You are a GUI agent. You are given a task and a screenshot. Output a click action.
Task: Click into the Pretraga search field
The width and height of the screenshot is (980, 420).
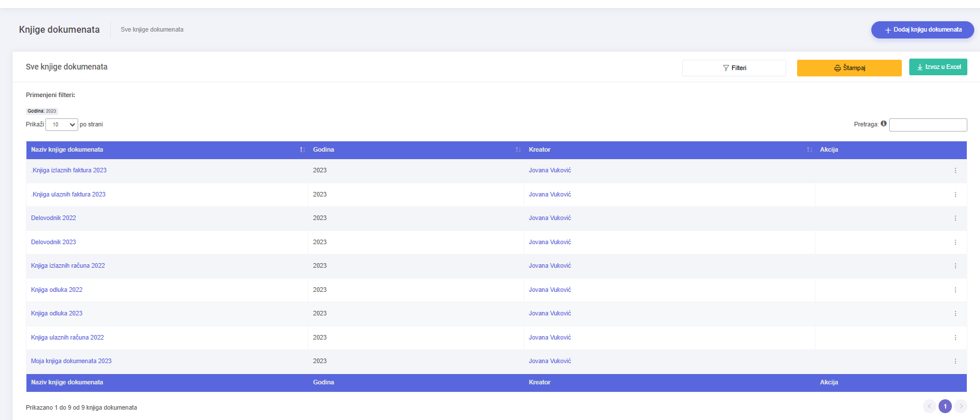click(928, 125)
